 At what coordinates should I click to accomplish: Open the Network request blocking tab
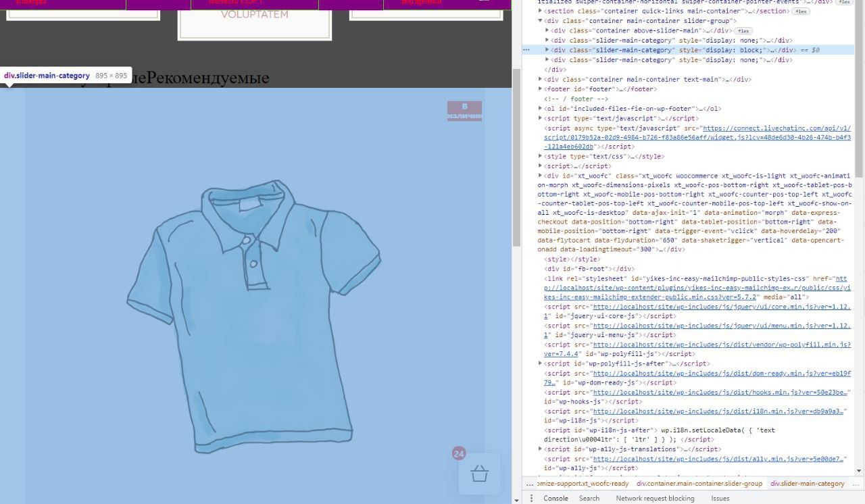click(655, 498)
